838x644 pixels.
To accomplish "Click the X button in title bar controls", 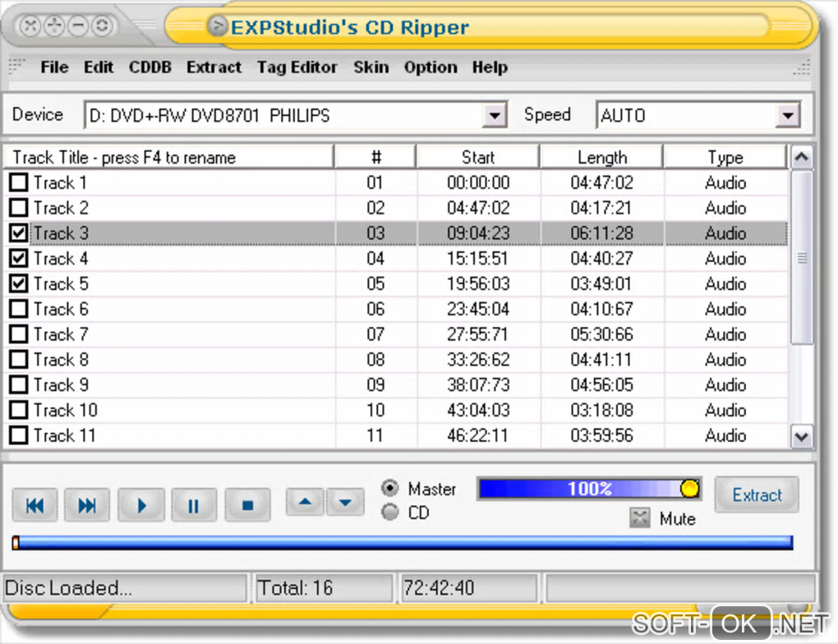I will (30, 25).
